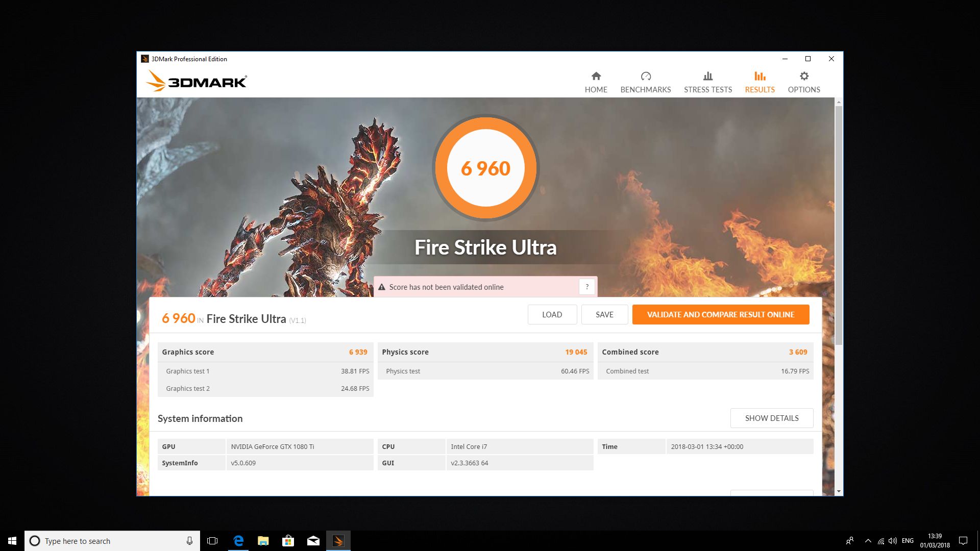Click the 3DMark logo
980x551 pixels.
click(x=197, y=82)
